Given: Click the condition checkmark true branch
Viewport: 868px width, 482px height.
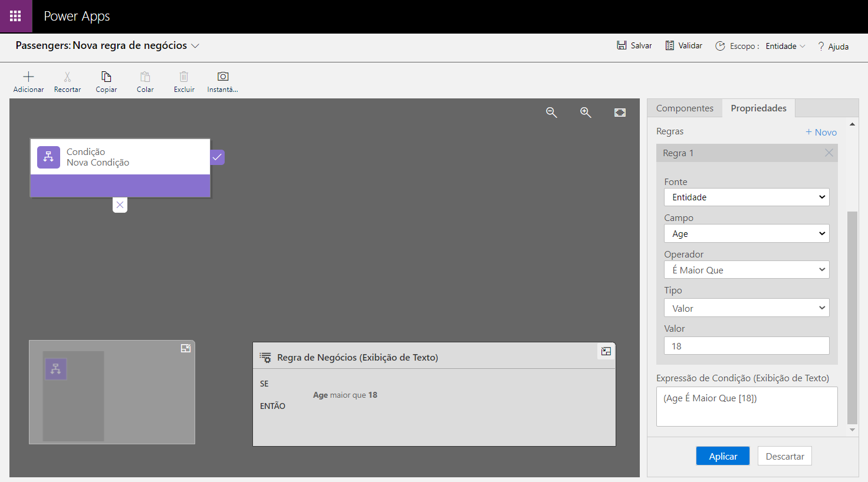Looking at the screenshot, I should click(x=218, y=157).
